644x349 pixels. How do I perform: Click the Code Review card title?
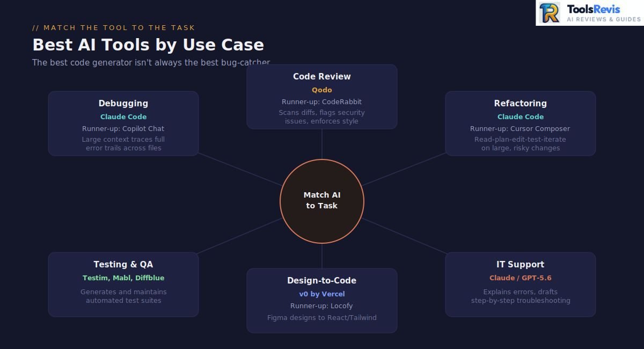pos(322,77)
